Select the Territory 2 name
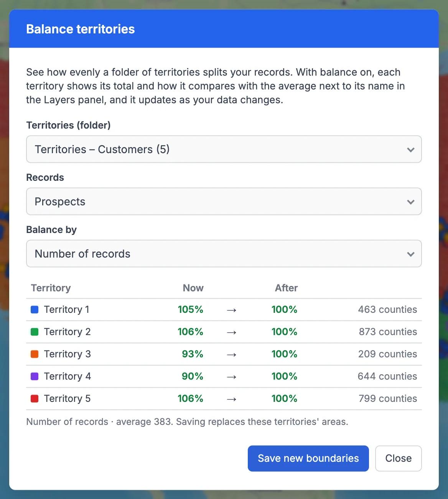Viewport: 448px width, 499px height. click(68, 332)
